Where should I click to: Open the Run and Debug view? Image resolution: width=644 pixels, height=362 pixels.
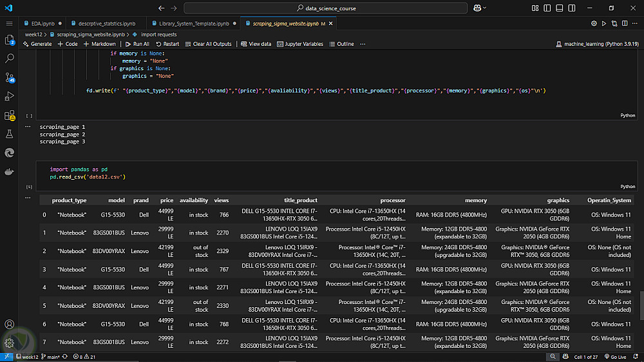click(x=10, y=97)
